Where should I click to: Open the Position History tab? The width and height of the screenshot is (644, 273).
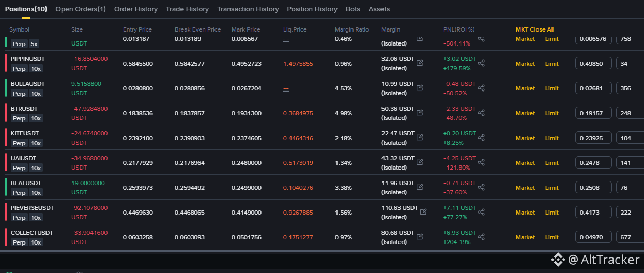tap(312, 9)
